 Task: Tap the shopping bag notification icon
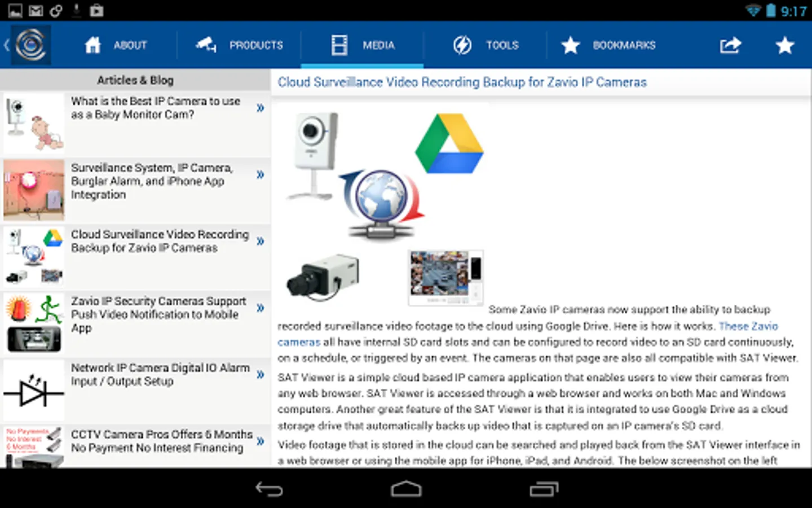tap(97, 10)
